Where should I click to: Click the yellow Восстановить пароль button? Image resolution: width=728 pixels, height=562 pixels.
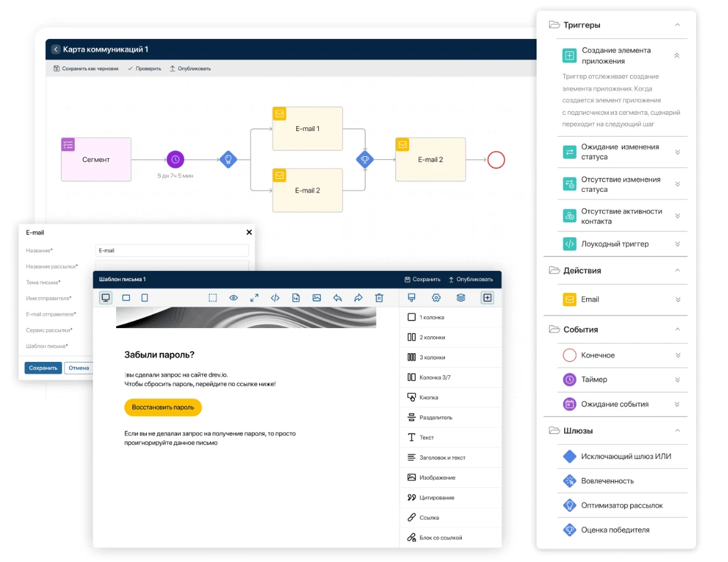click(x=163, y=407)
